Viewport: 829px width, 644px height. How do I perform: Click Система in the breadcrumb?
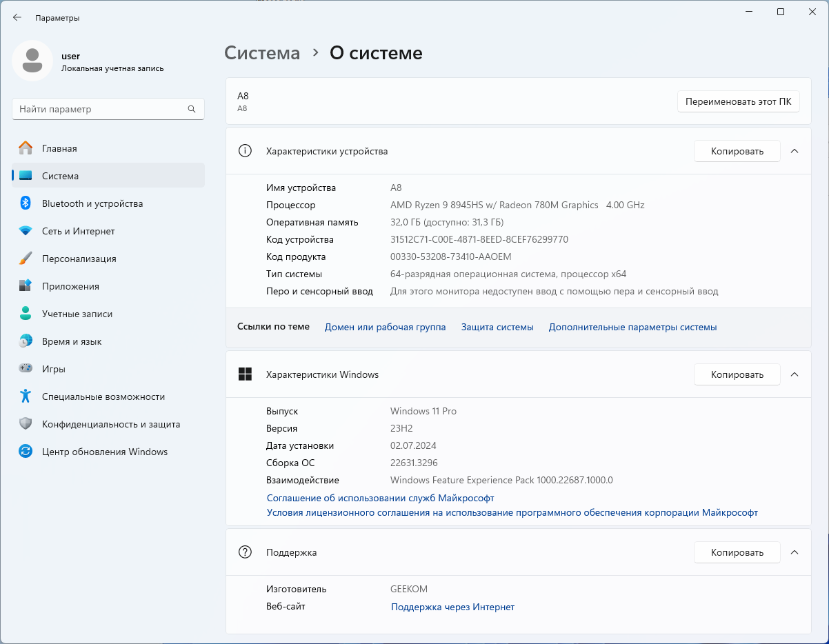click(262, 53)
